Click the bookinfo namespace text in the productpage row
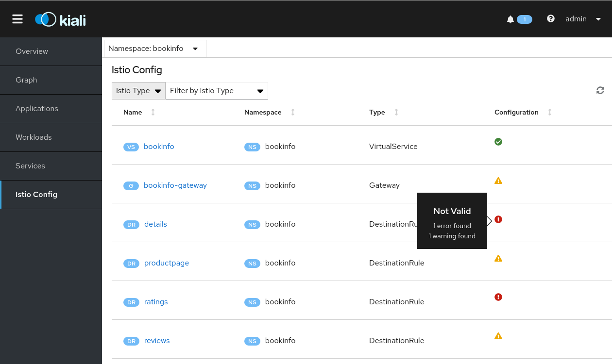The width and height of the screenshot is (612, 364). [x=280, y=263]
